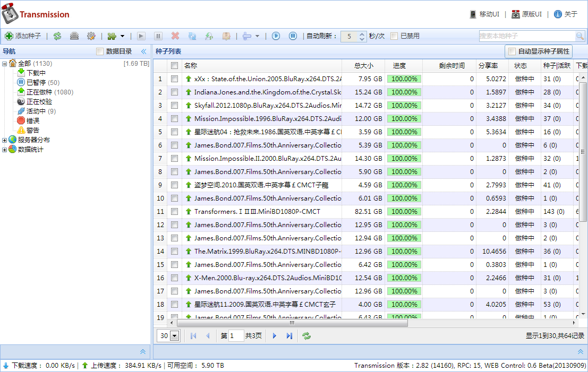The height and width of the screenshot is (372, 588).
Task: Select 下载中 in the navigation tree
Action: (36, 73)
